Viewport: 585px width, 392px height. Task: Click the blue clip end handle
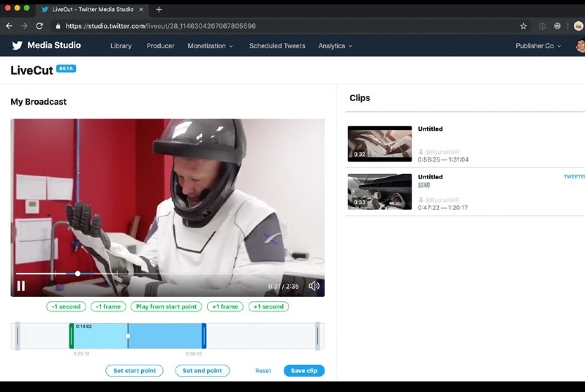204,336
